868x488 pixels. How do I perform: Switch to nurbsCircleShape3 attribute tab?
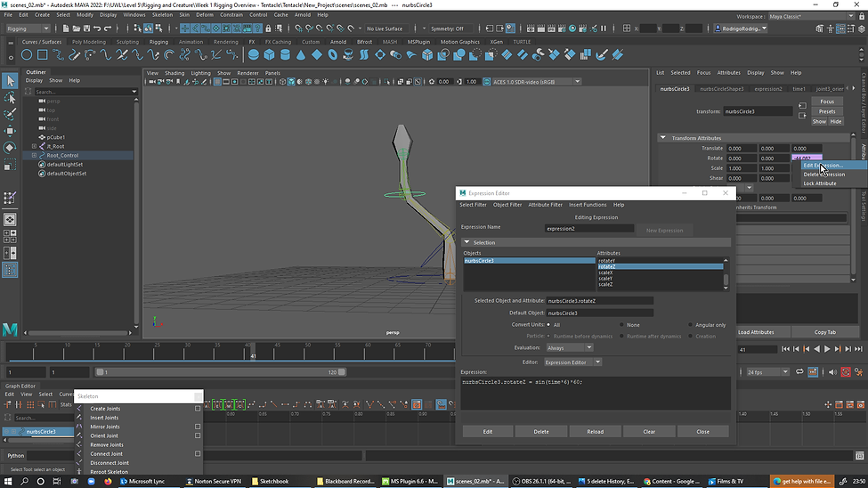[722, 89]
